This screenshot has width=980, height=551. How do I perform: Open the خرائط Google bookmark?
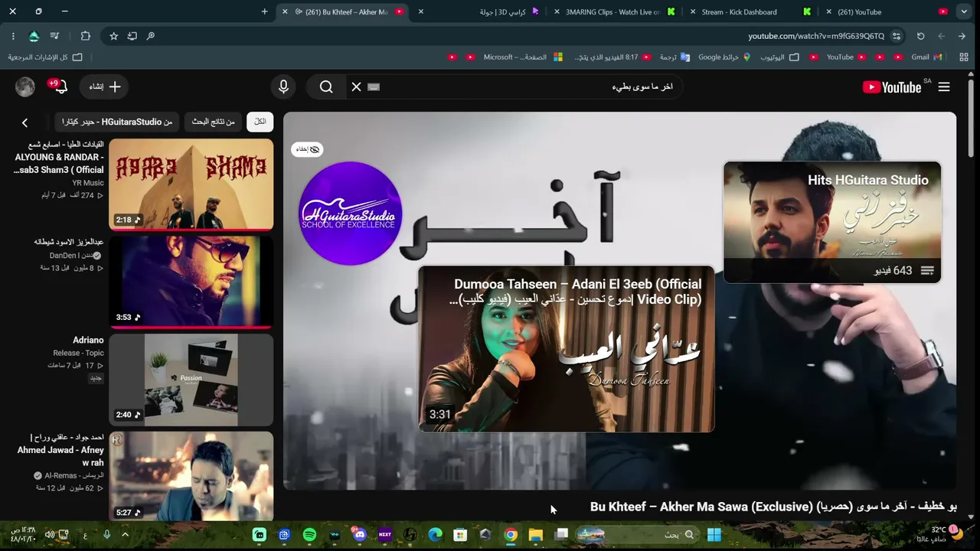coord(724,57)
